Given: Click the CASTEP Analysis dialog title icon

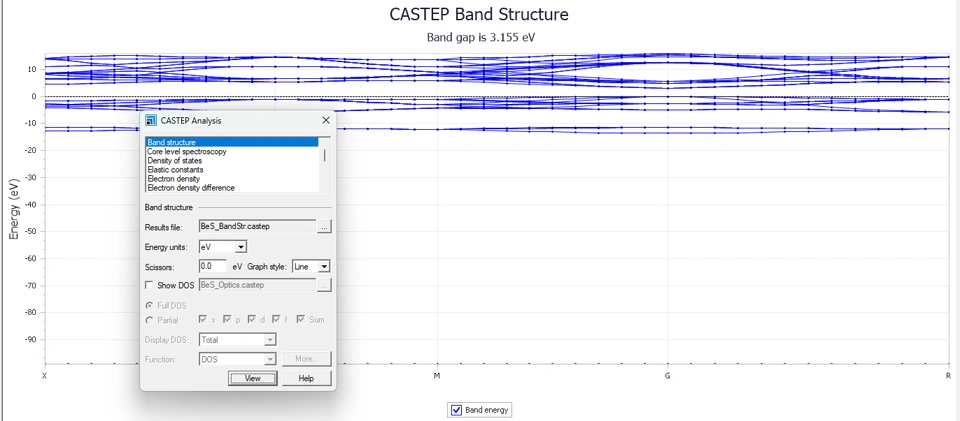Looking at the screenshot, I should (151, 120).
